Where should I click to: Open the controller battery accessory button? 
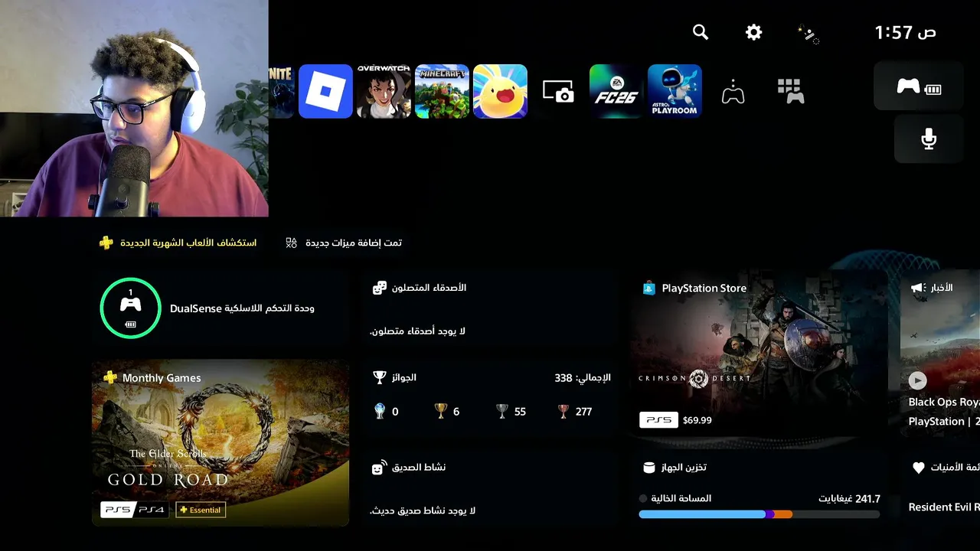point(919,86)
